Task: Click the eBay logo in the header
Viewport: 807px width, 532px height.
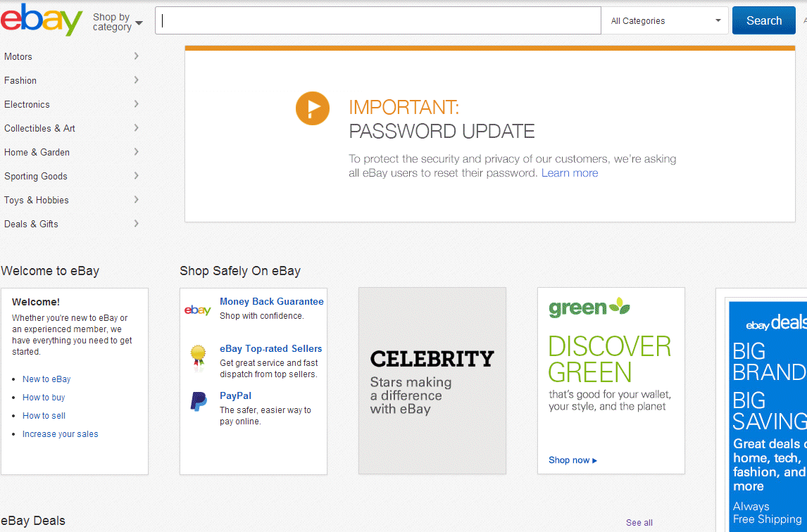Action: click(42, 20)
